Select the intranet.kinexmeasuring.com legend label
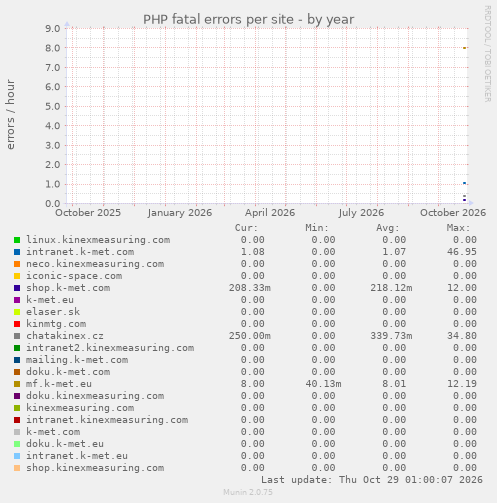Viewport: 497px width, 503px height. tap(107, 420)
